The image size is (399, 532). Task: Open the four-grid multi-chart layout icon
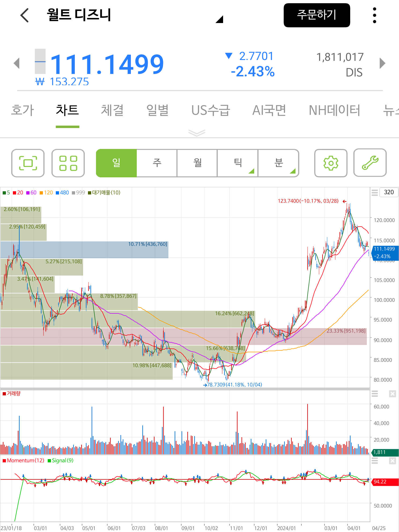pos(68,163)
